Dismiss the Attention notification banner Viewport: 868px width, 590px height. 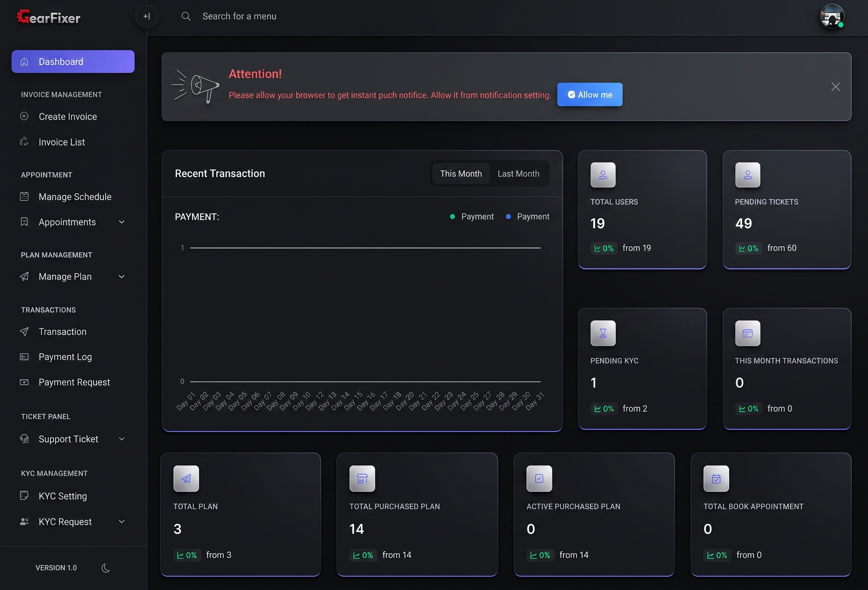coord(836,87)
